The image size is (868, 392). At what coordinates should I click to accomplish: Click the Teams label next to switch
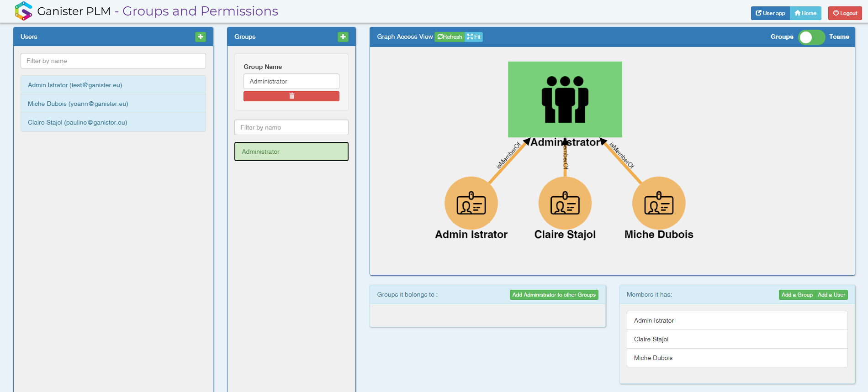(839, 37)
